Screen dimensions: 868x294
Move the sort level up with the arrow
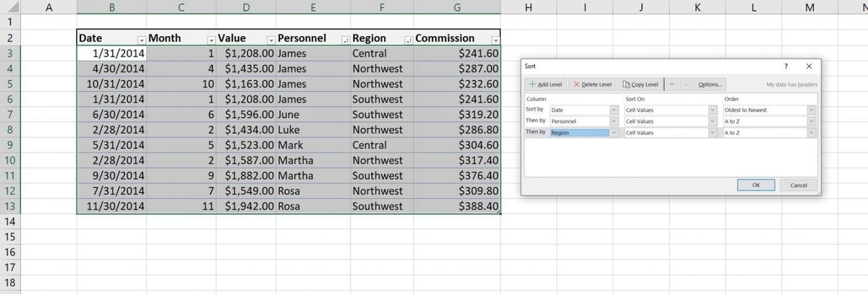(672, 85)
